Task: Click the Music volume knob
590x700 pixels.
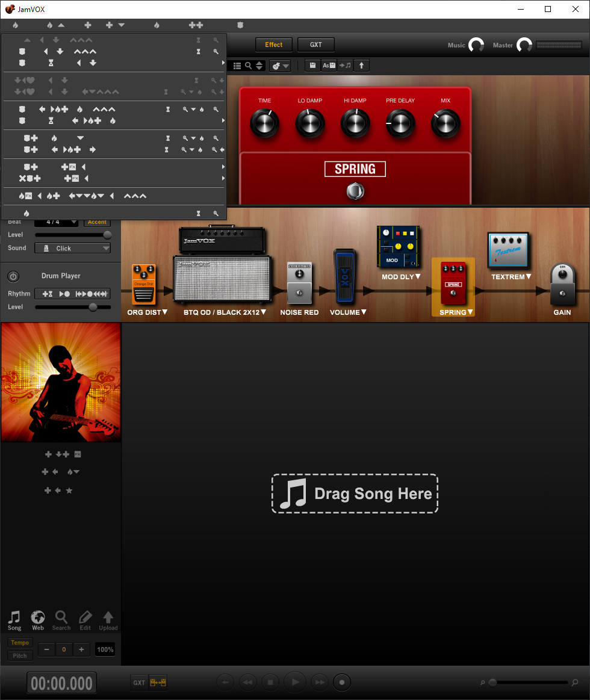Action: [x=476, y=45]
